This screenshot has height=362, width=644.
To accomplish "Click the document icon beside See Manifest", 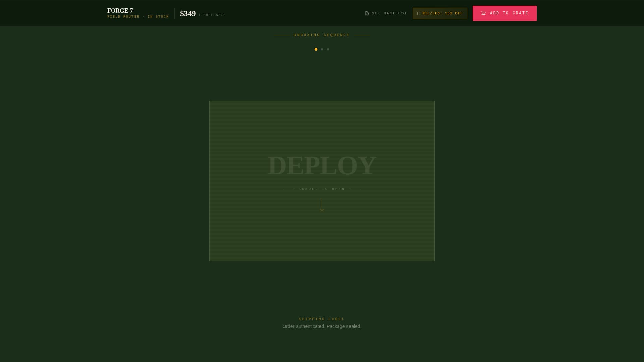I will (367, 13).
